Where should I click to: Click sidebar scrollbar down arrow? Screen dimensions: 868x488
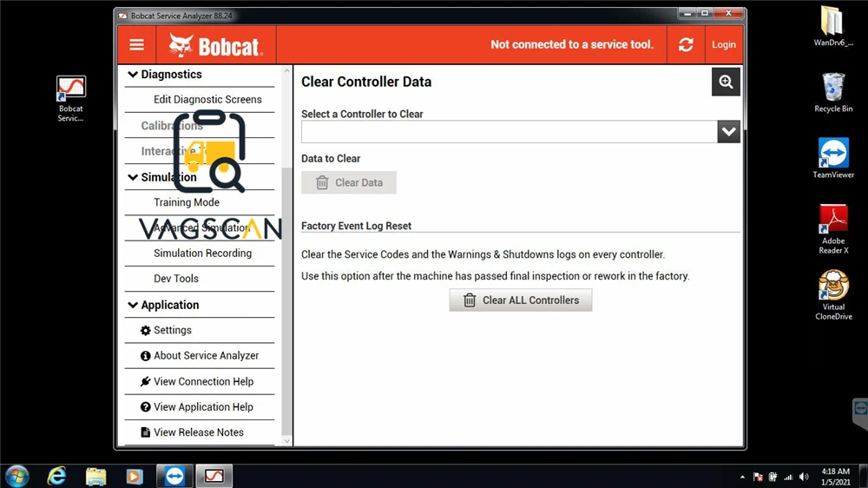click(286, 441)
